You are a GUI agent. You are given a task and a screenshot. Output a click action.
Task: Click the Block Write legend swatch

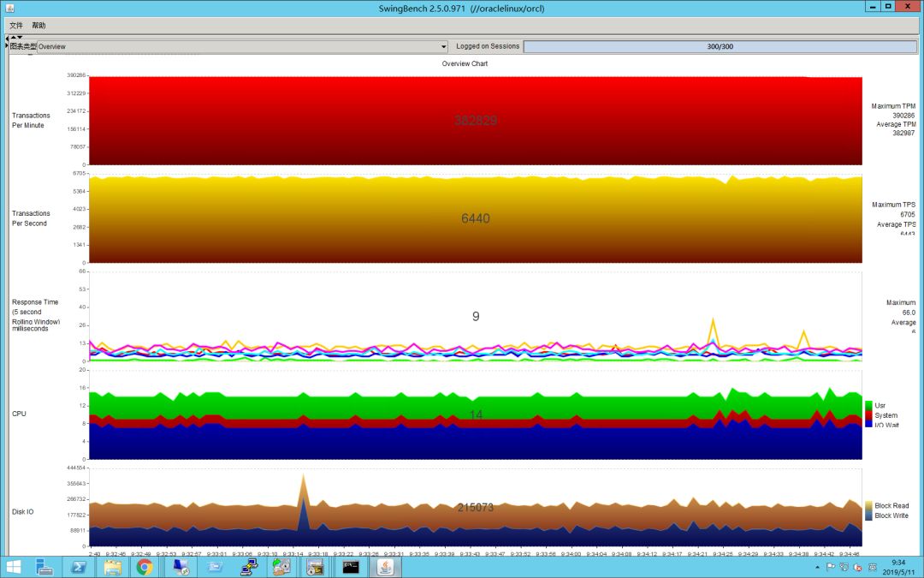868,515
